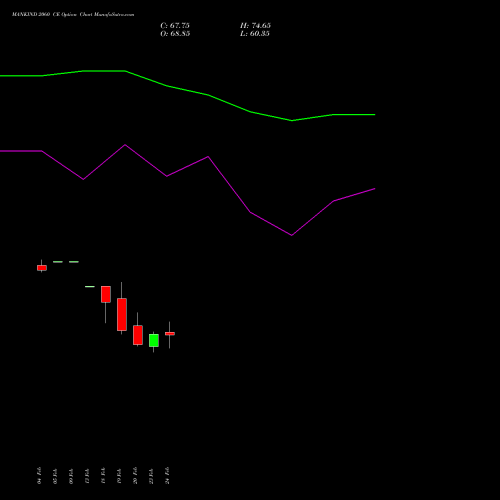Click the last small red candle, 24 Feb

coord(170,334)
